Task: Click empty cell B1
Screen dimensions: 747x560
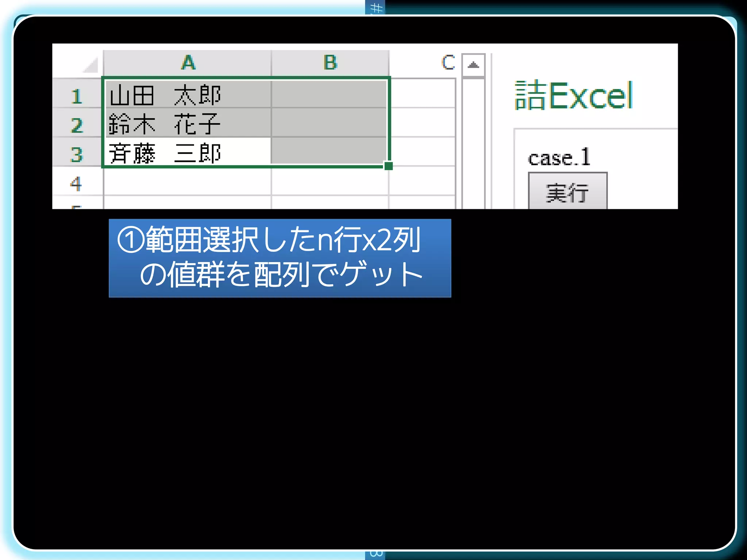Action: pyautogui.click(x=330, y=94)
